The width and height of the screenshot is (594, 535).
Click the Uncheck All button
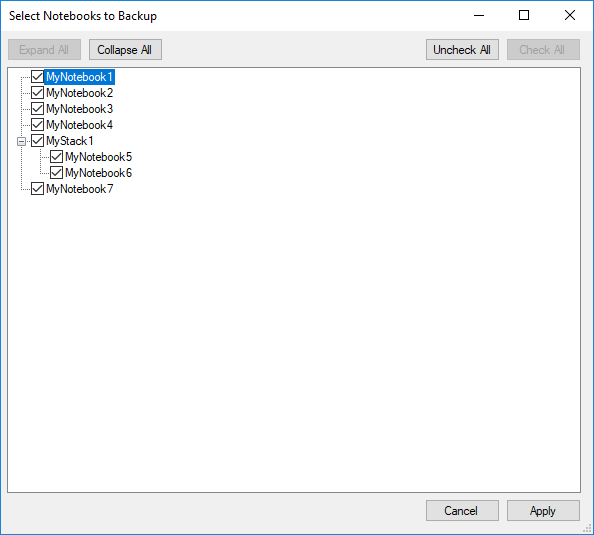pyautogui.click(x=462, y=50)
